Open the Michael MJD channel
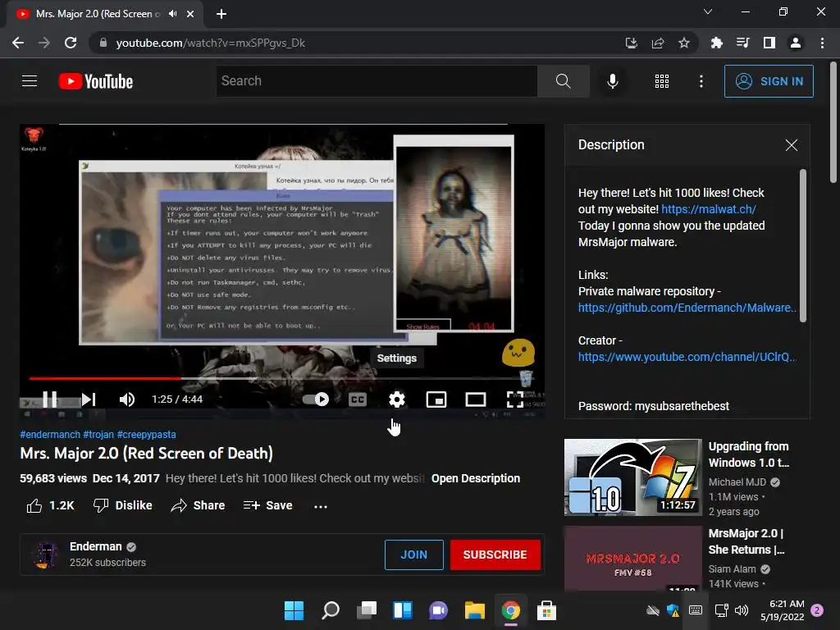This screenshot has width=840, height=630. coord(737,482)
